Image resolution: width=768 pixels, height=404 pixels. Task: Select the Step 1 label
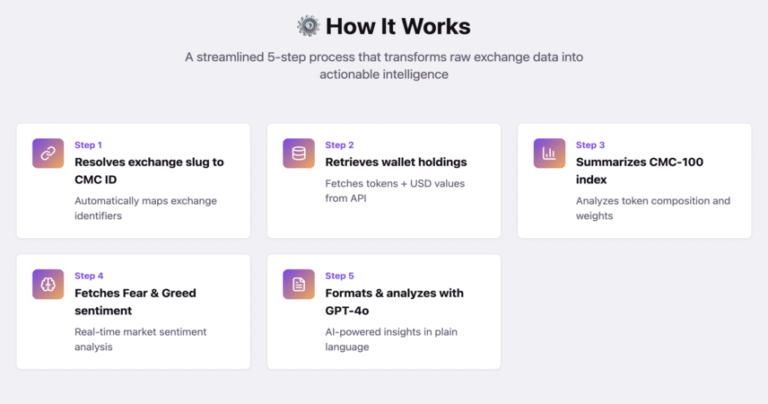[x=88, y=145]
